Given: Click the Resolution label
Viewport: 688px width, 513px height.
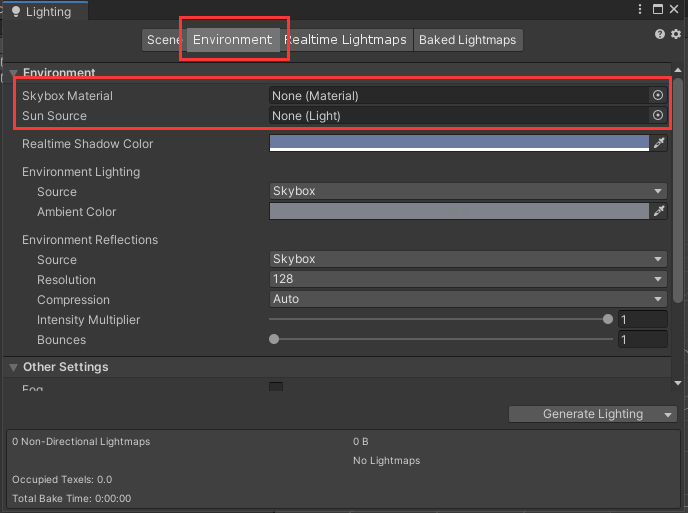Looking at the screenshot, I should point(66,280).
